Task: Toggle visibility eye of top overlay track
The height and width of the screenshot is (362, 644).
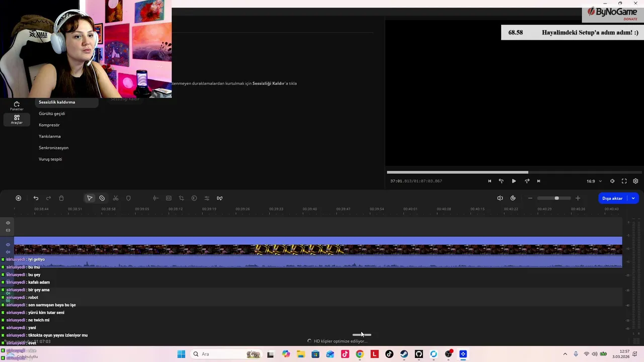Action: pos(8,223)
